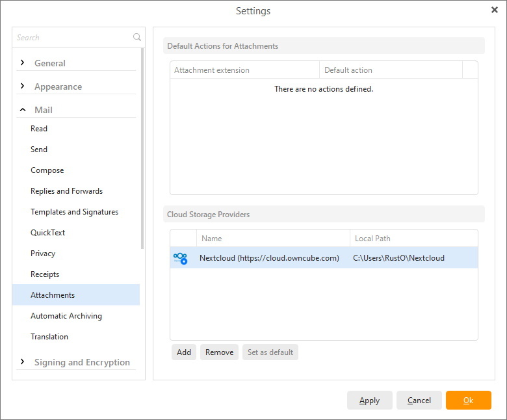Close the Settings dialog
The width and height of the screenshot is (507, 420).
pyautogui.click(x=494, y=10)
